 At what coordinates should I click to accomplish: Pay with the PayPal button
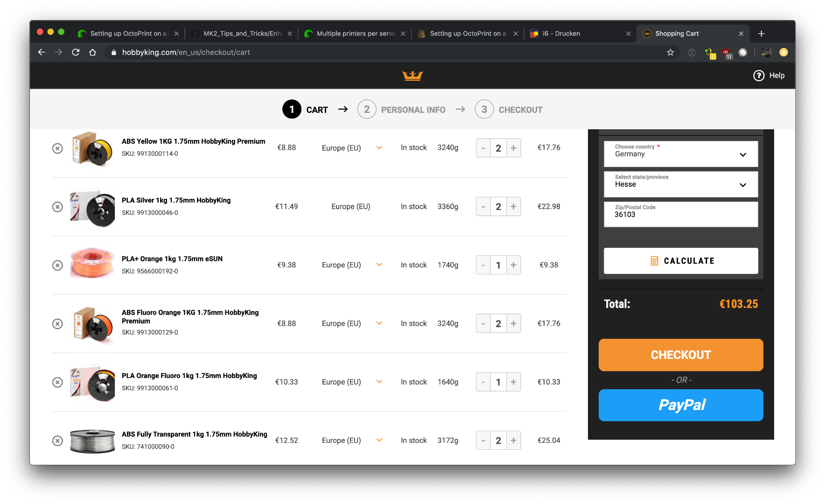[x=681, y=405]
